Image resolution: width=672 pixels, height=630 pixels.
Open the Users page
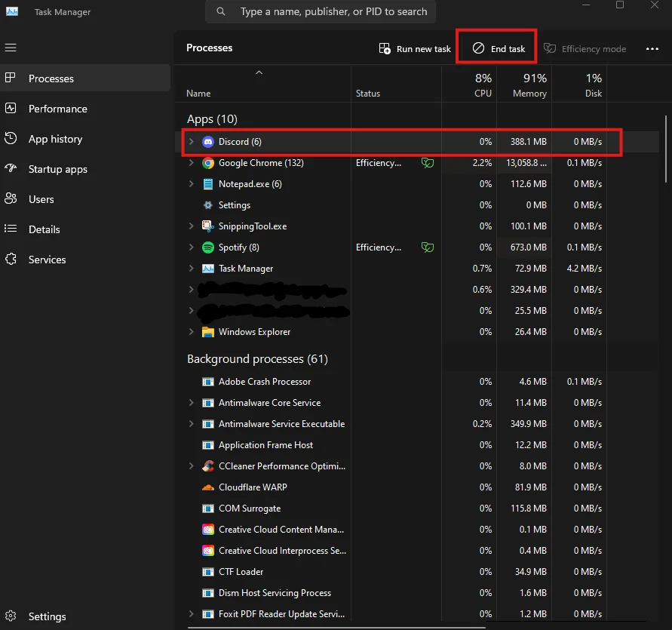click(x=85, y=199)
